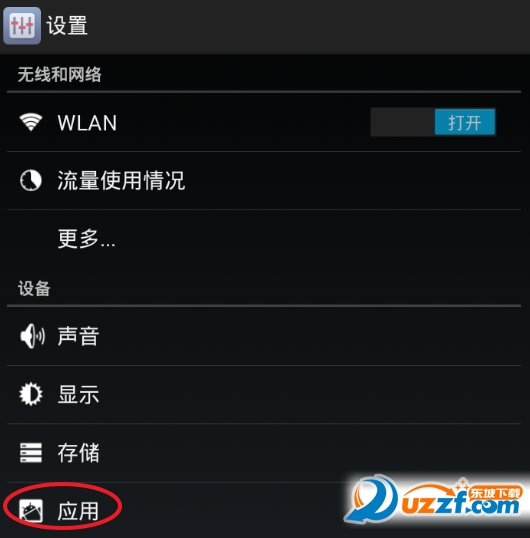Viewport: 530px width, 538px height.
Task: Select the sound speaker icon
Action: (x=32, y=336)
